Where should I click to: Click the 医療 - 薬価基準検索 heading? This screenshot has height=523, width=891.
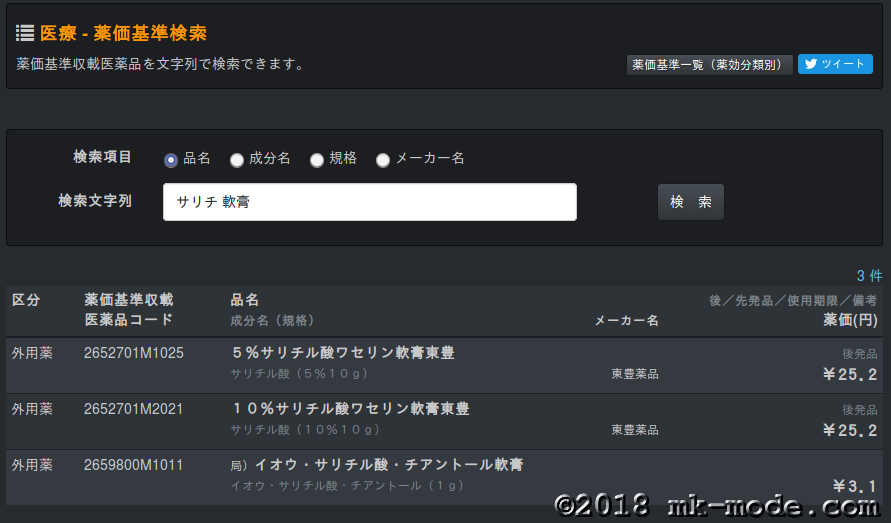[x=123, y=34]
